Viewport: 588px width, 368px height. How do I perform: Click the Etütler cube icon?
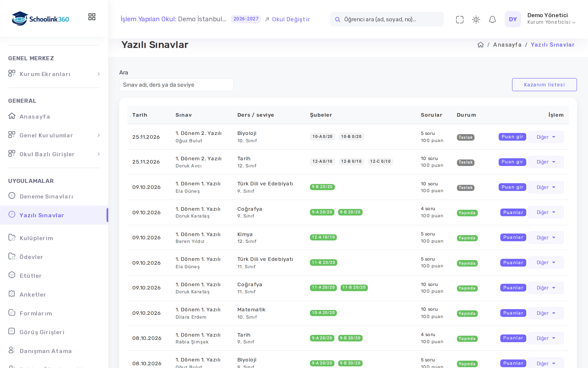[12, 275]
